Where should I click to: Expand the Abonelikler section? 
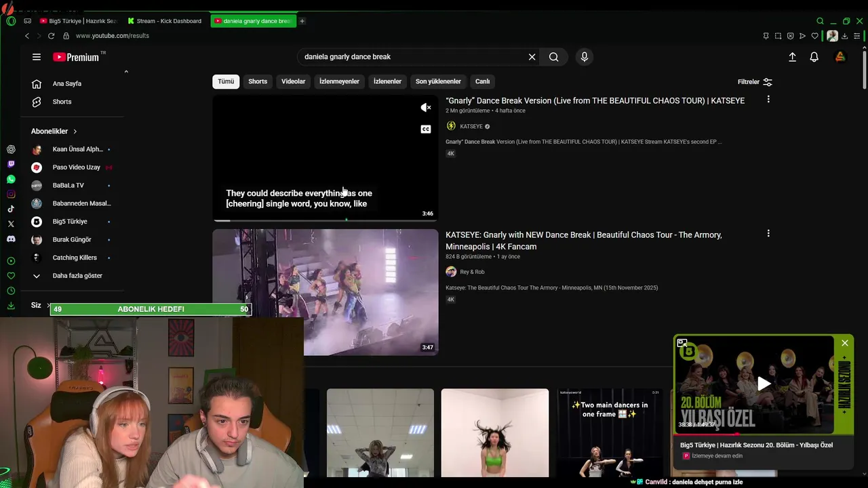pos(54,131)
